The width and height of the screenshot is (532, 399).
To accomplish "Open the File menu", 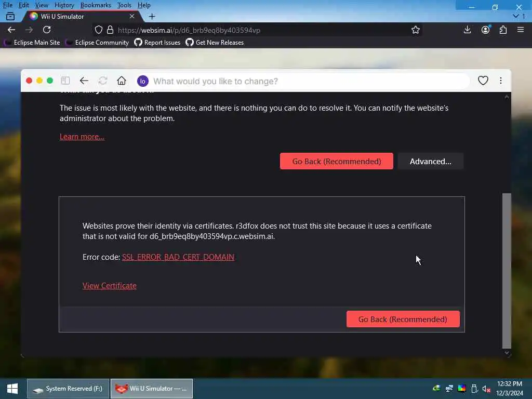I will tap(7, 5).
